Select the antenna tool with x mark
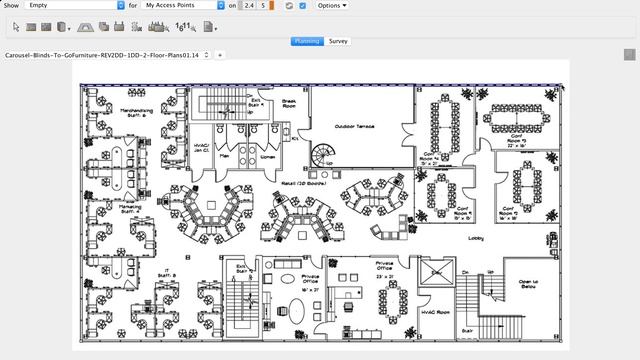This screenshot has height=360, width=640. (x=137, y=27)
